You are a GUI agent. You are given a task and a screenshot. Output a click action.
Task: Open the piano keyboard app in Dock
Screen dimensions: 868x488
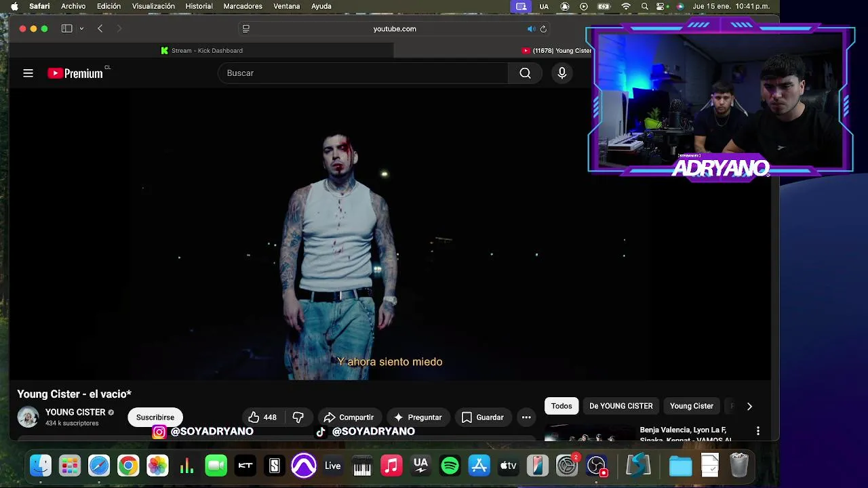tap(362, 466)
